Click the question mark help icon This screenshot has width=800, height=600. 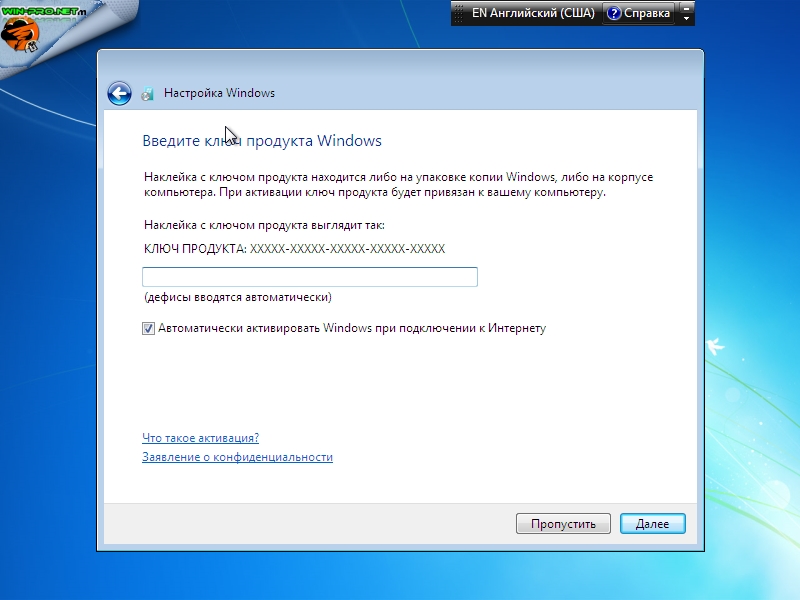(x=614, y=13)
